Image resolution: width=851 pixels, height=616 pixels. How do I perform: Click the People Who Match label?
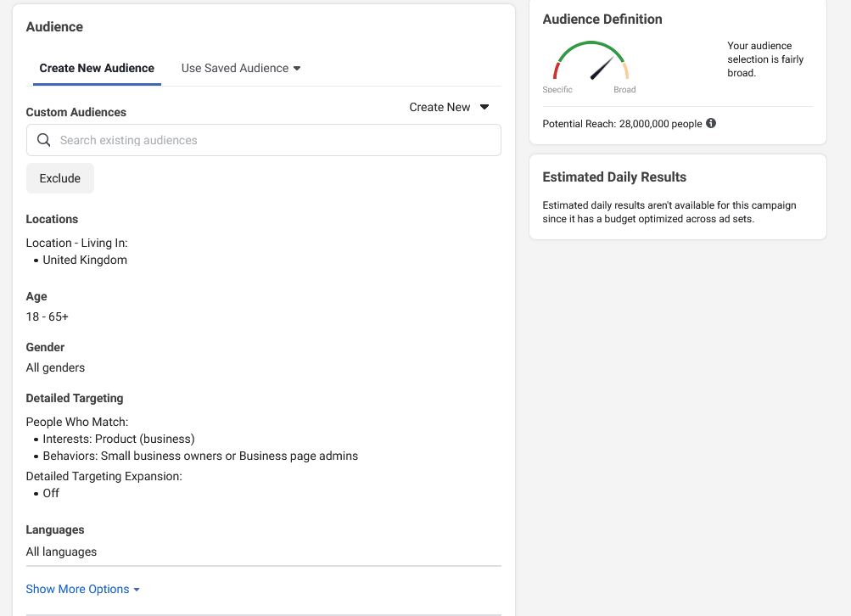click(x=77, y=422)
